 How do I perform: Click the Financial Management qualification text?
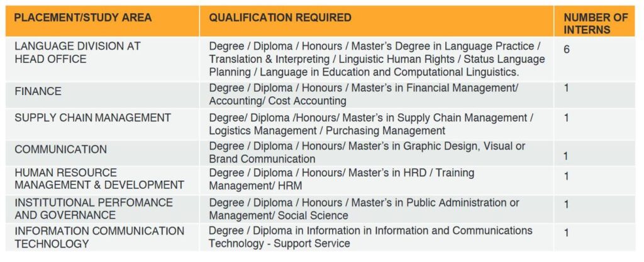[x=460, y=88]
